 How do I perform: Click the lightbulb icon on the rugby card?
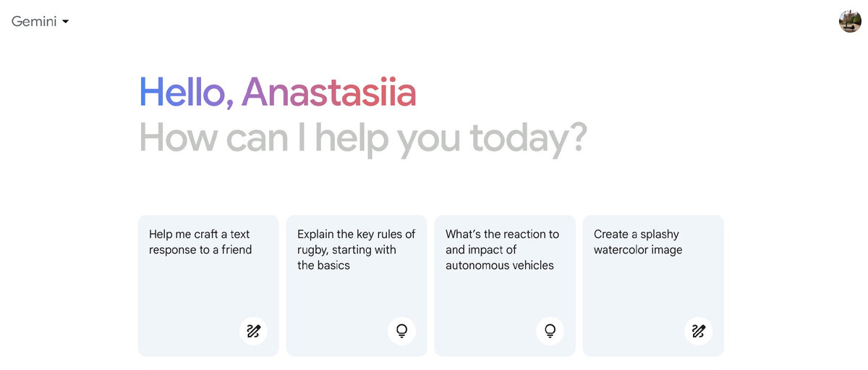coord(401,332)
